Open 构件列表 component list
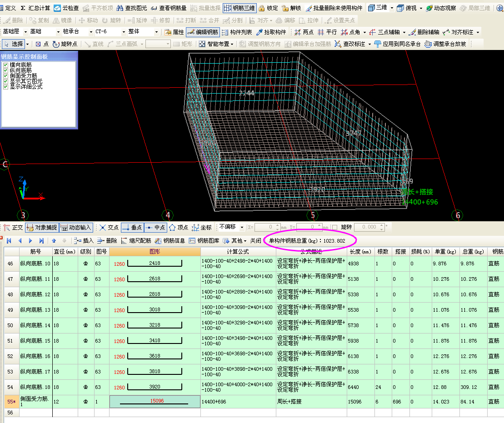This screenshot has height=423, width=504. (x=237, y=32)
